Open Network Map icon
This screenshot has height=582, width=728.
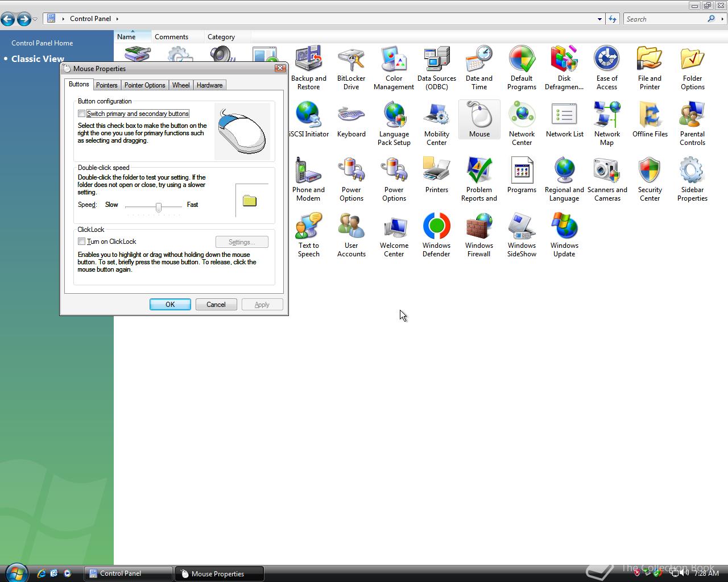click(607, 124)
